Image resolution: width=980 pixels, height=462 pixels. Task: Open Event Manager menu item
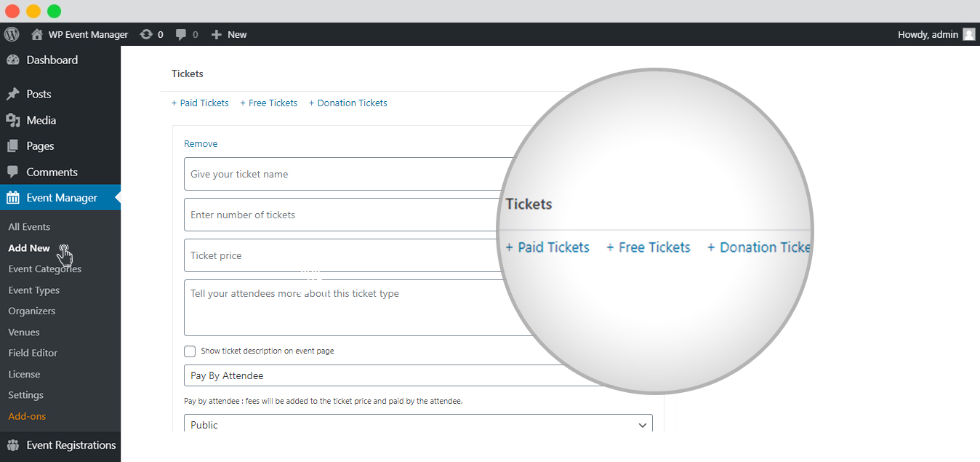[x=60, y=198]
